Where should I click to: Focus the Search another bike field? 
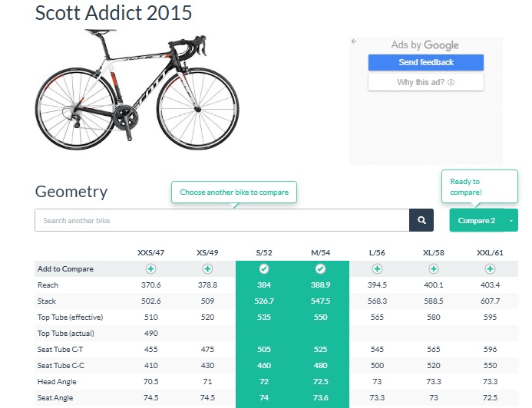coord(222,221)
